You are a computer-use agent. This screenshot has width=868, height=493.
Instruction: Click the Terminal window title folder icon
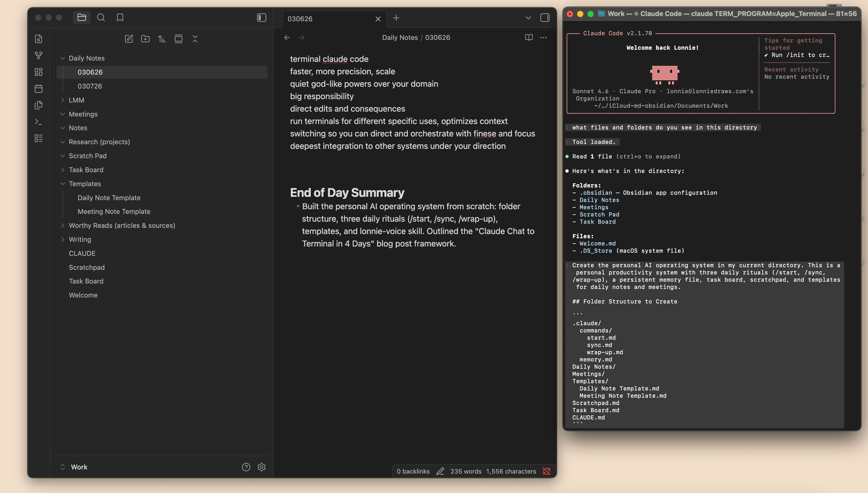tap(601, 13)
